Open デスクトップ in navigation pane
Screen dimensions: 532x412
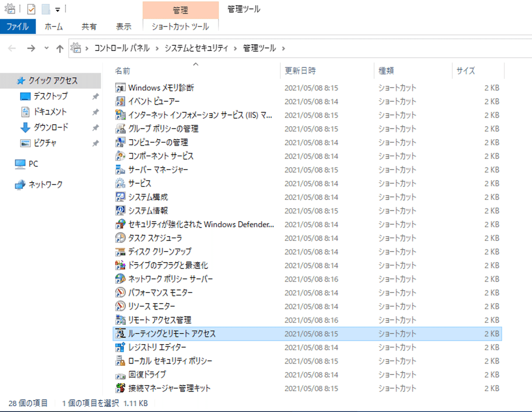click(51, 96)
